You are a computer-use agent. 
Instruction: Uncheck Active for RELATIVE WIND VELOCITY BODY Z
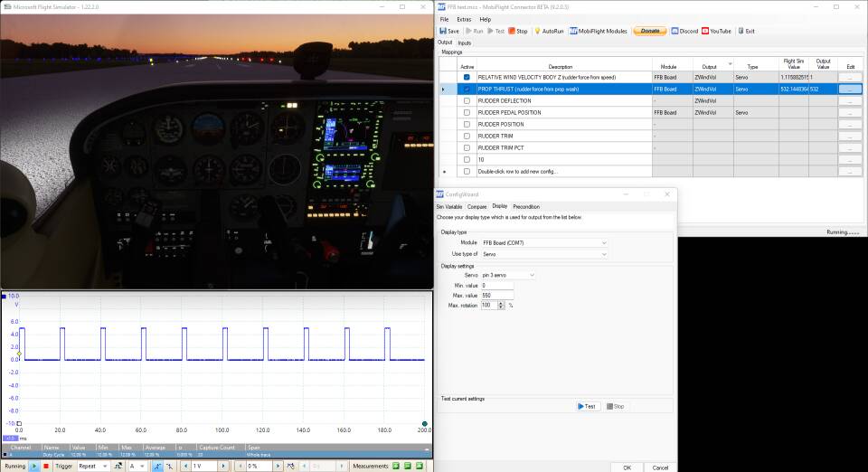(x=467, y=78)
